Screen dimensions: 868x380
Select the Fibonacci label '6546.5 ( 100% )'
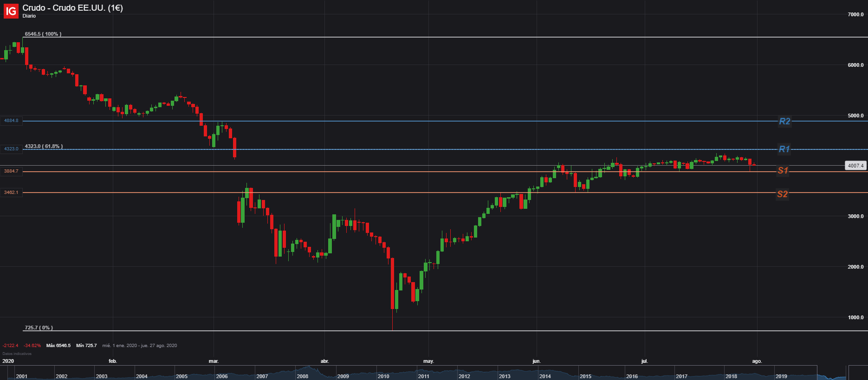(x=43, y=34)
